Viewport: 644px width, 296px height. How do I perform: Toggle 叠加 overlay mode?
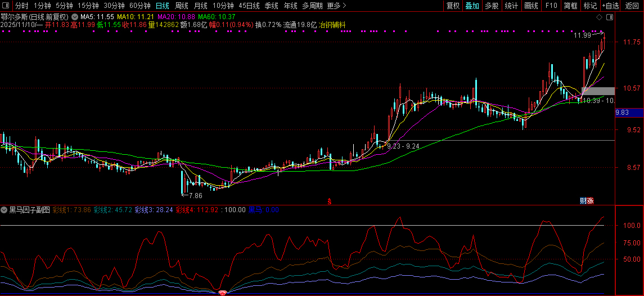tap(472, 6)
